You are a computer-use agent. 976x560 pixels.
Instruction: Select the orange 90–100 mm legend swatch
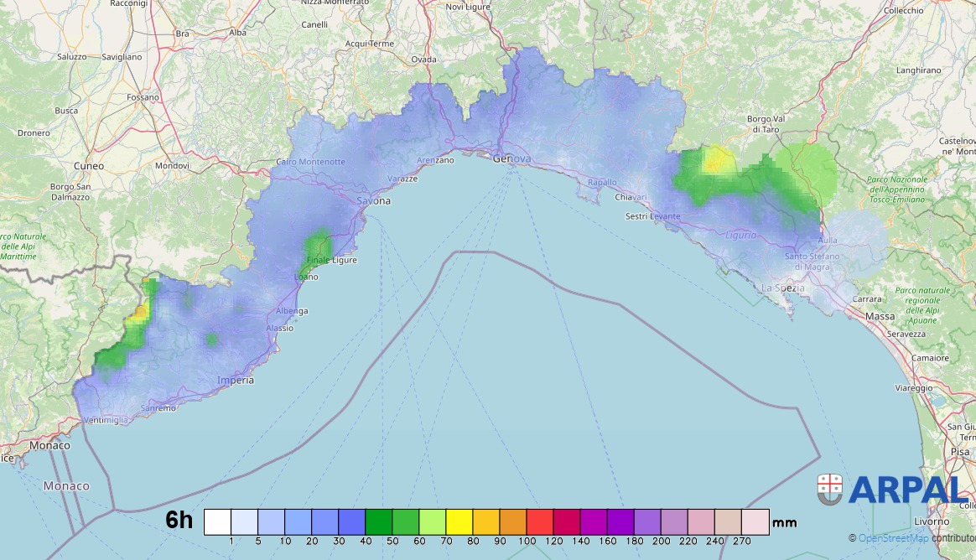tap(513, 521)
